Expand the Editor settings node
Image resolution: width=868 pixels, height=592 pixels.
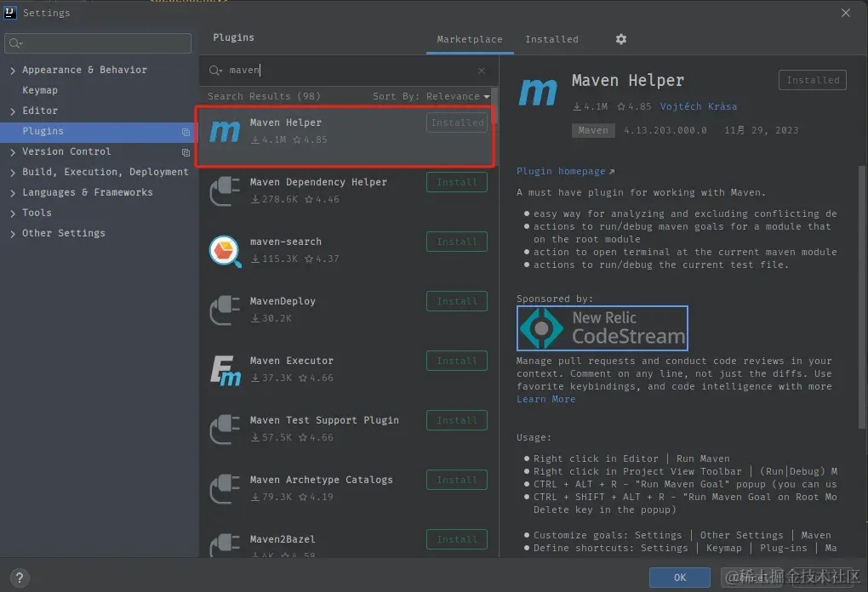click(13, 111)
